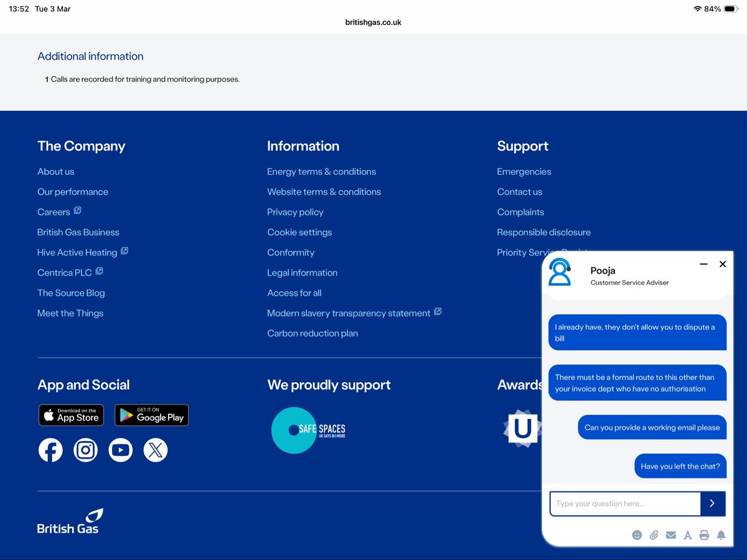Open Cookie settings
This screenshot has width=747, height=560.
point(300,232)
